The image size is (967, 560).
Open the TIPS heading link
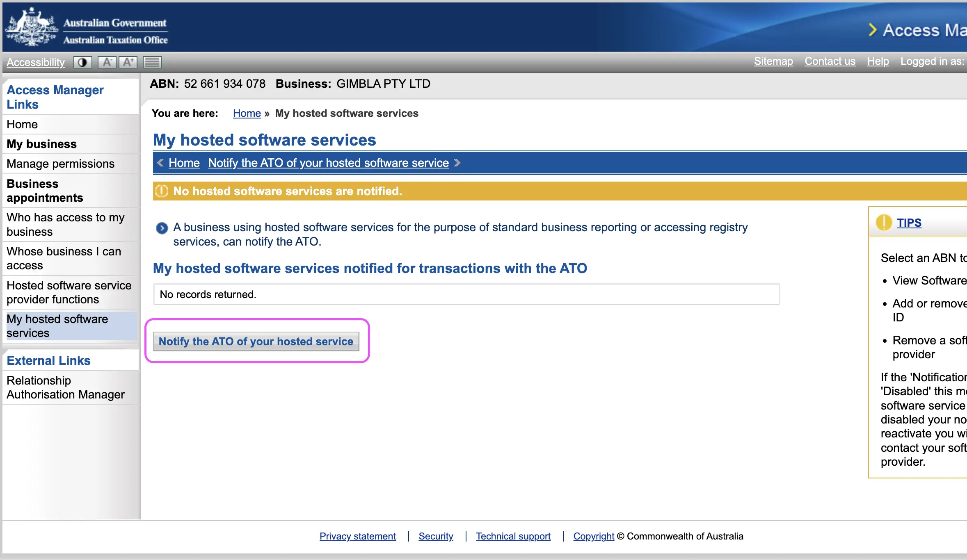[909, 223]
